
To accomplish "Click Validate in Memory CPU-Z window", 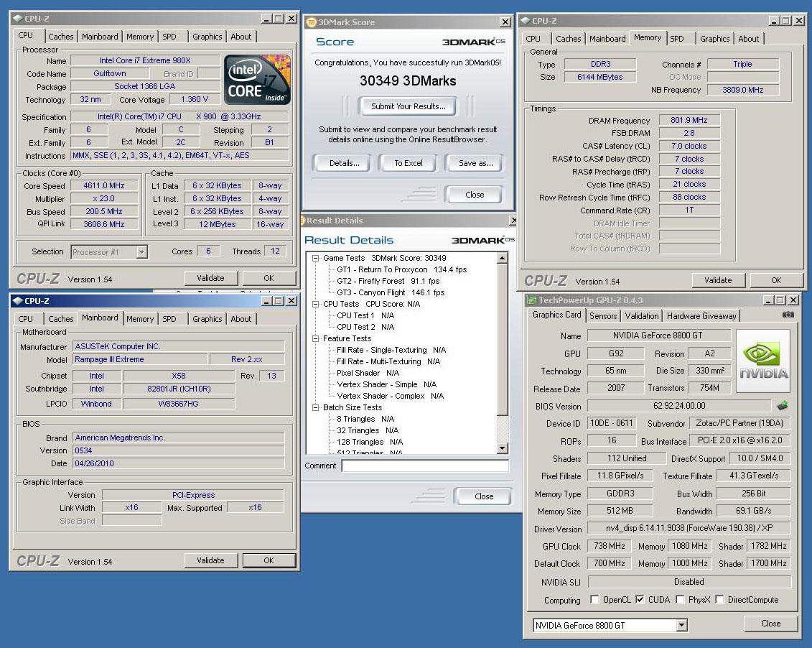I will [x=718, y=280].
